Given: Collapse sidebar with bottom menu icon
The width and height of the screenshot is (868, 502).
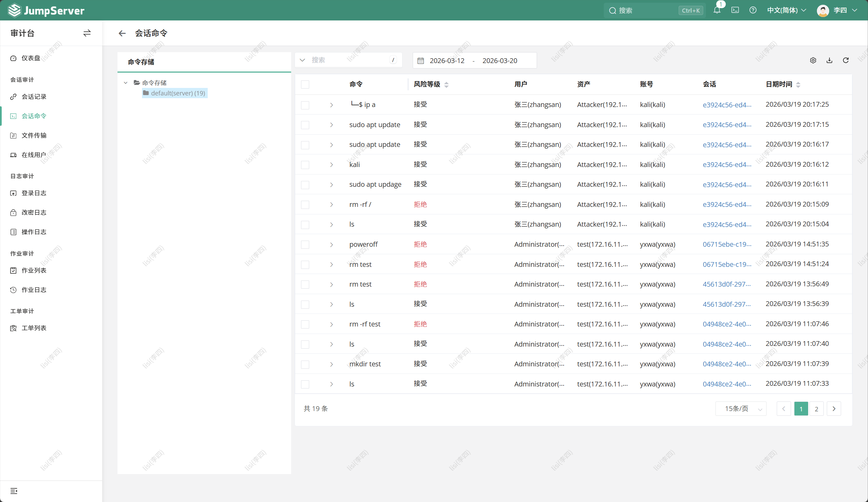Looking at the screenshot, I should click(x=14, y=491).
